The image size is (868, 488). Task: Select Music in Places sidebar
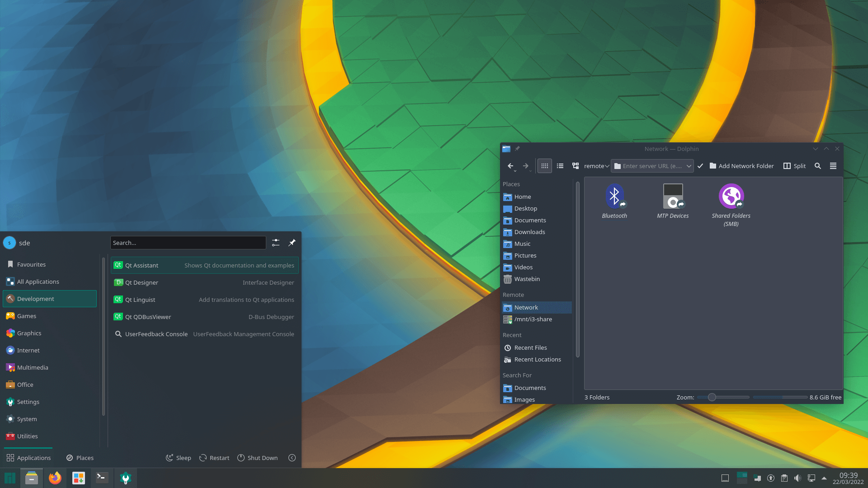pyautogui.click(x=537, y=244)
